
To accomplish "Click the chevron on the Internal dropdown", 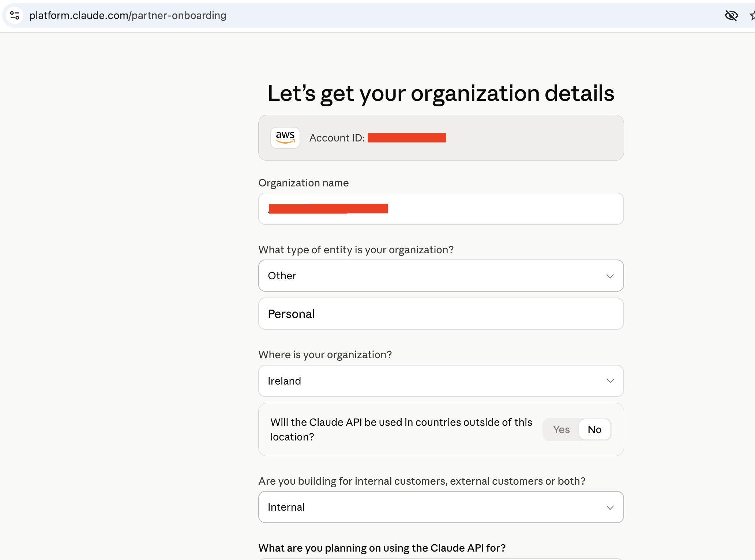I will click(610, 507).
